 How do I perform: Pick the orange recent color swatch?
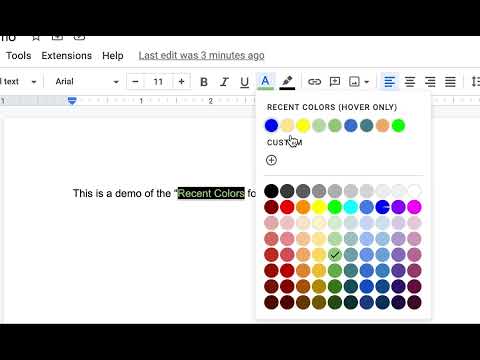[x=382, y=126]
